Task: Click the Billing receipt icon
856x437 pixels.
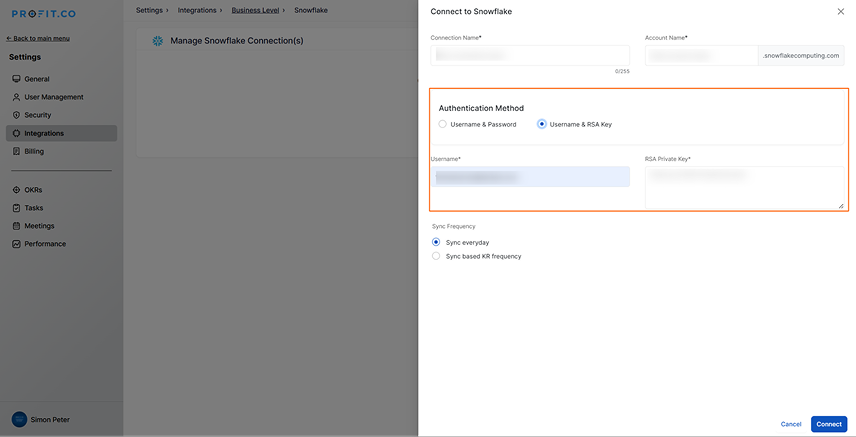Action: point(16,151)
